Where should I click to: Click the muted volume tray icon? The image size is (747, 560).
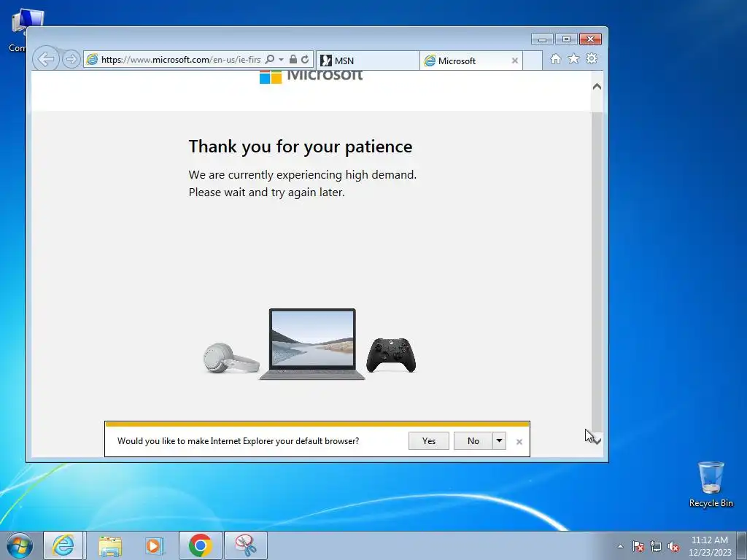673,546
